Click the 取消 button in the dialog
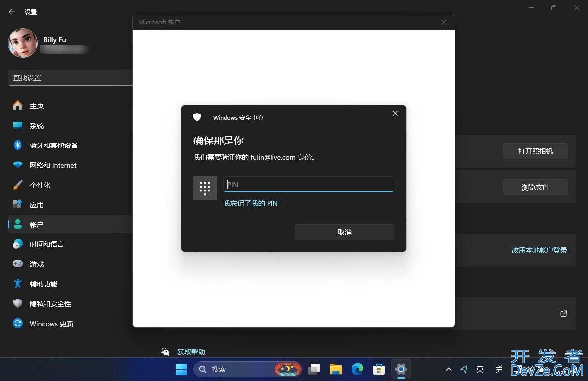 pos(344,232)
